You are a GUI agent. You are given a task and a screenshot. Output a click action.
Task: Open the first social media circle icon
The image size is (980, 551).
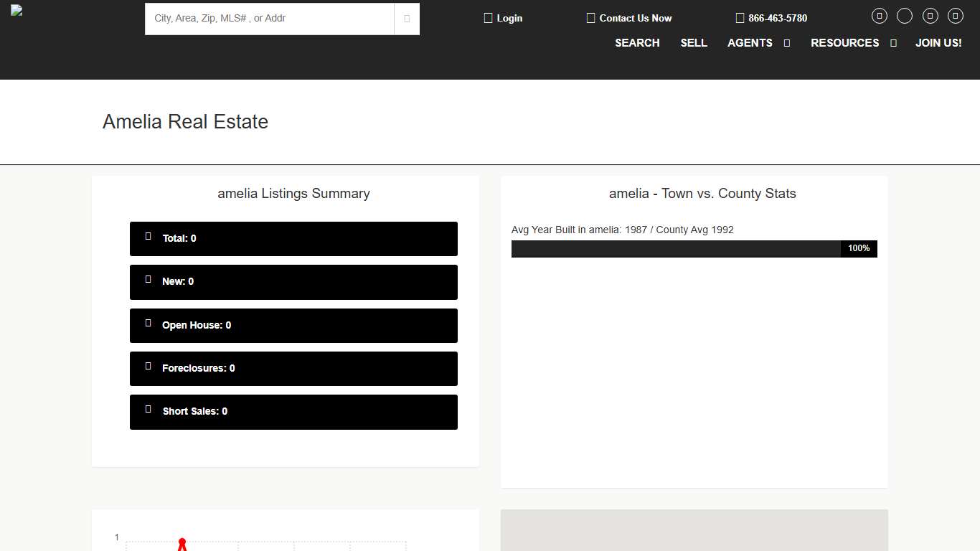pos(879,15)
